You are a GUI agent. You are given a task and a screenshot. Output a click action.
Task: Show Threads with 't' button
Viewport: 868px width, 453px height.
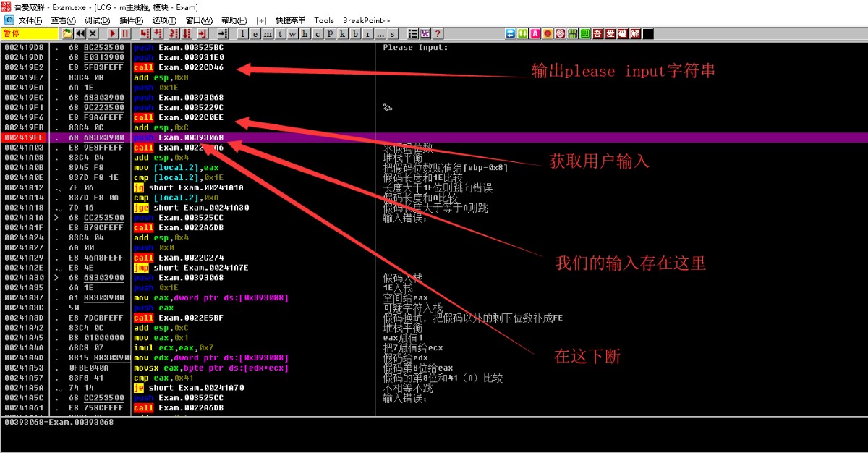click(x=280, y=33)
